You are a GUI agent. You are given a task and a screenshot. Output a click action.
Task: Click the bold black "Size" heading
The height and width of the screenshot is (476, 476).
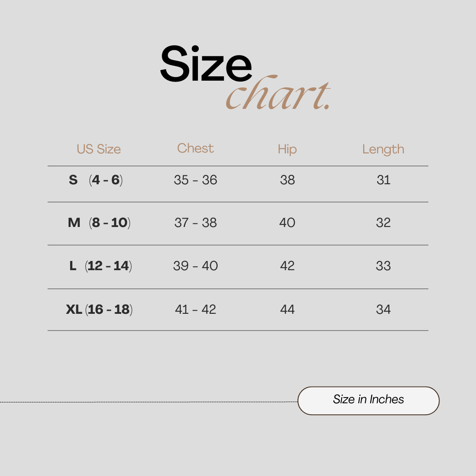tap(205, 65)
